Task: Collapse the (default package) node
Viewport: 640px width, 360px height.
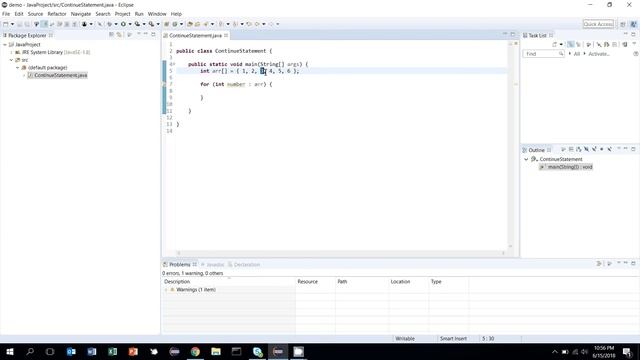Action: coord(18,68)
